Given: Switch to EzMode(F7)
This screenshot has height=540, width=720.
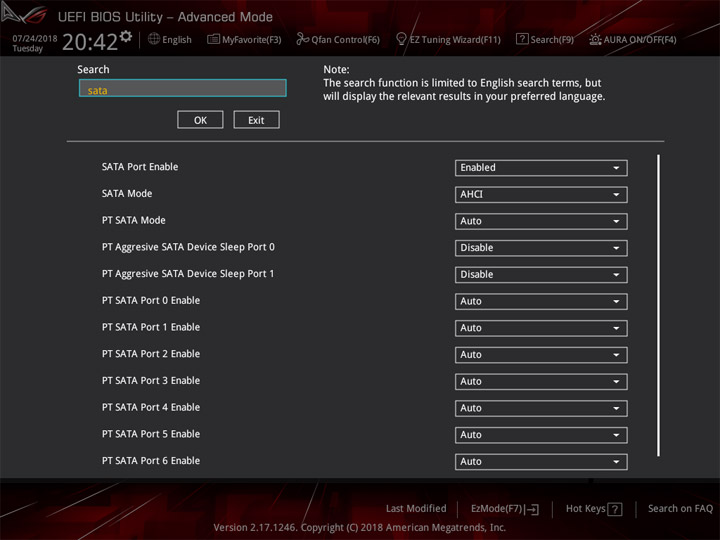Looking at the screenshot, I should click(x=505, y=509).
